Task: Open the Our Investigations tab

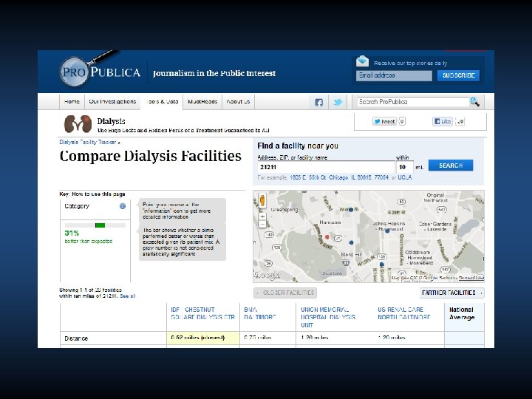Action: 112,101
